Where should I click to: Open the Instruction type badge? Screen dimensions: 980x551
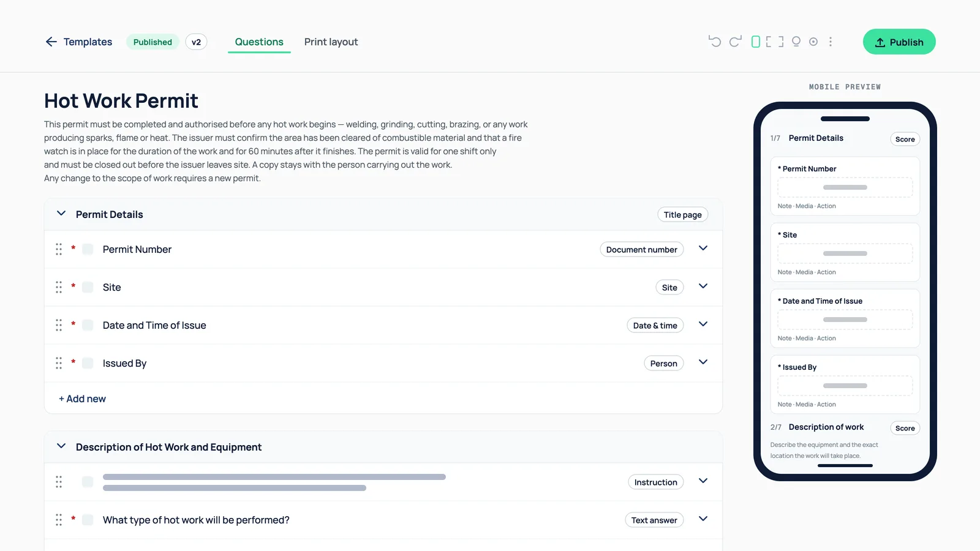coord(655,482)
